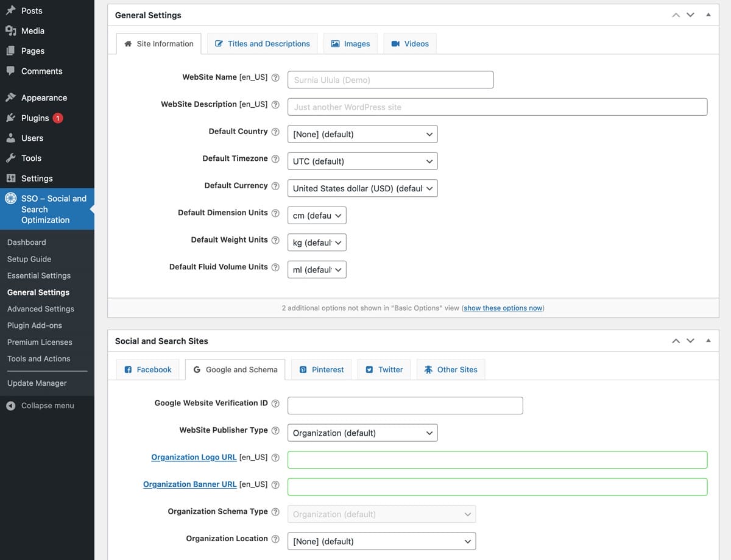
Task: Open the Organization Logo URL link
Action: [x=194, y=457]
